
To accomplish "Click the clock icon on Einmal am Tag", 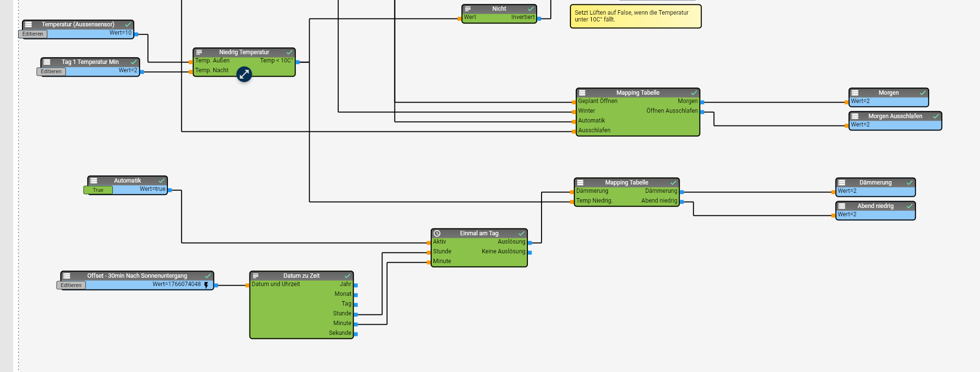I will (x=437, y=233).
